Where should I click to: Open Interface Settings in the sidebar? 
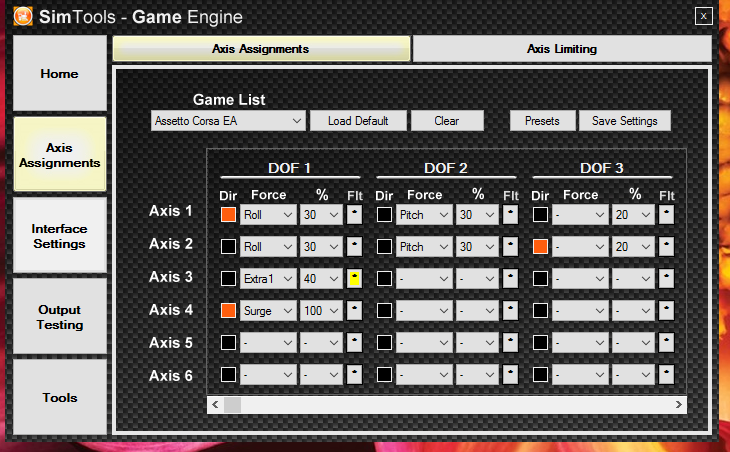coord(60,236)
